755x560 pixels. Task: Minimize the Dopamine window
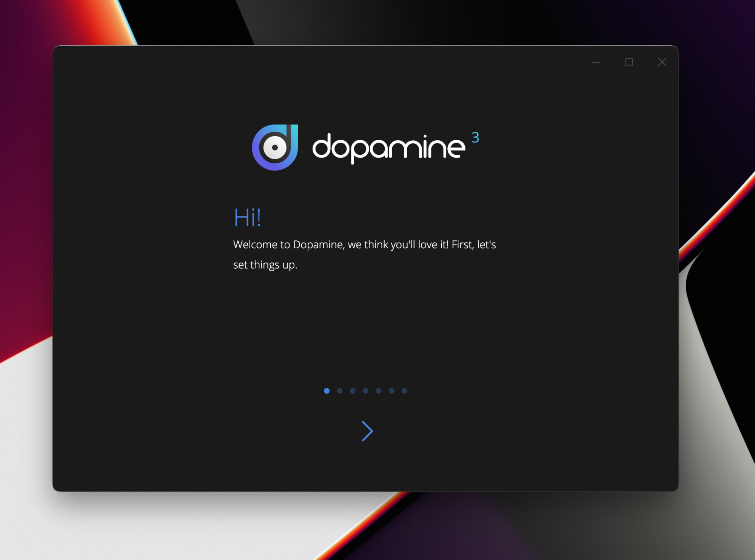click(x=596, y=62)
